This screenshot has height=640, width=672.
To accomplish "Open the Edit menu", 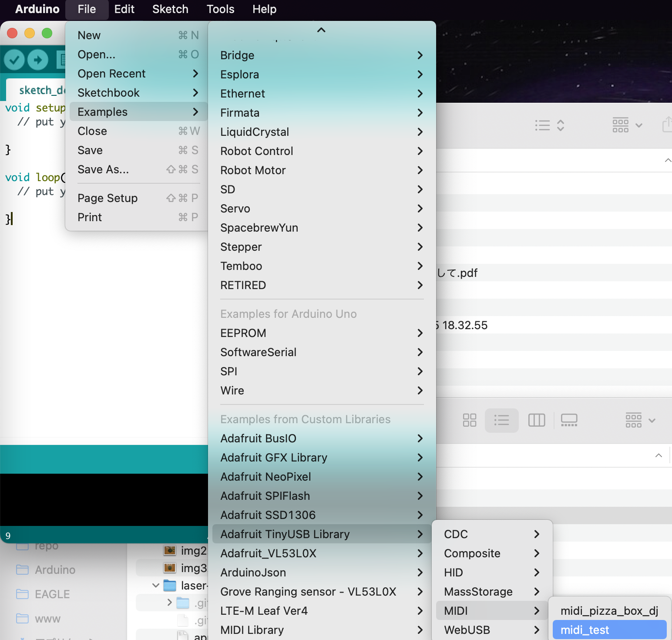I will pos(124,9).
